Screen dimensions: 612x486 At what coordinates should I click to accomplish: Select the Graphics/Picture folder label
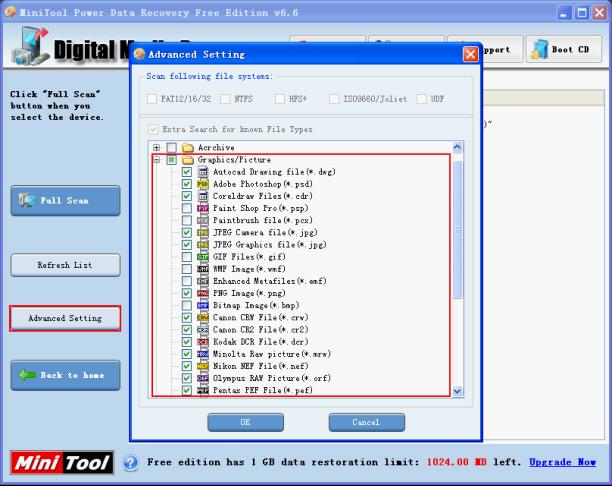[234, 160]
